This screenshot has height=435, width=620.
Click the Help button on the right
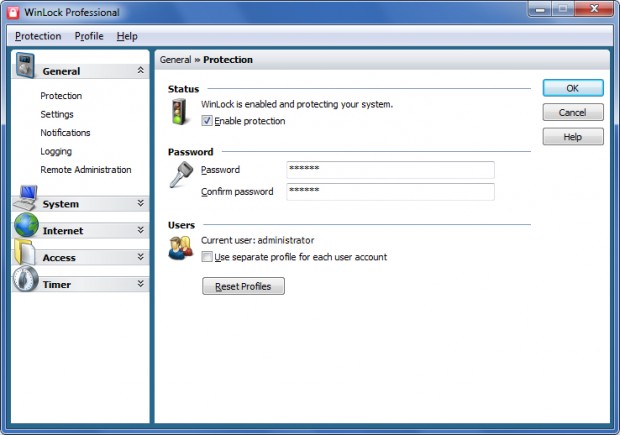pyautogui.click(x=573, y=137)
